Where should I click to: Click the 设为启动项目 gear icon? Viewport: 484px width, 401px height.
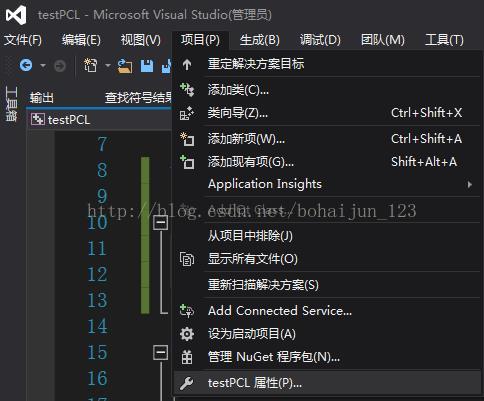(x=187, y=334)
